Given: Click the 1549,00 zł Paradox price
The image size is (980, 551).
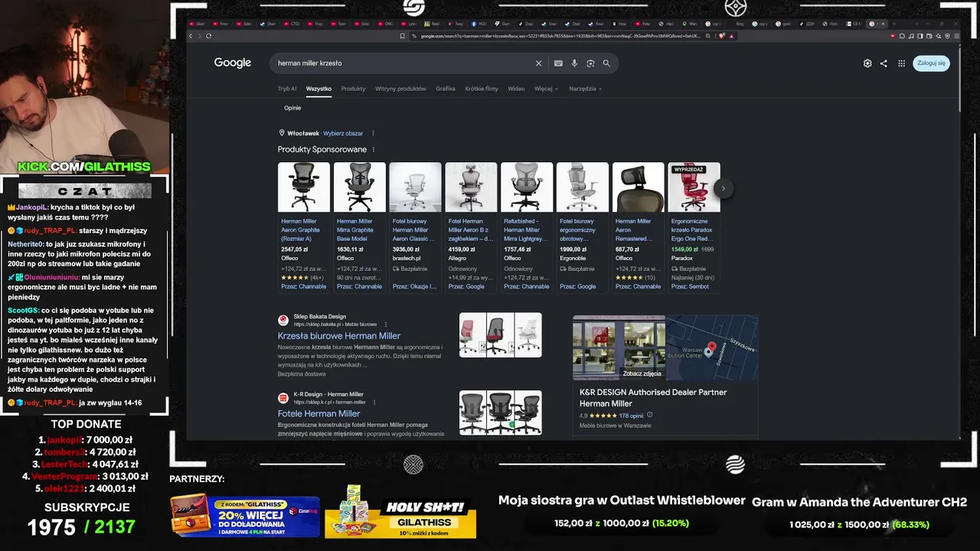Looking at the screenshot, I should (684, 249).
